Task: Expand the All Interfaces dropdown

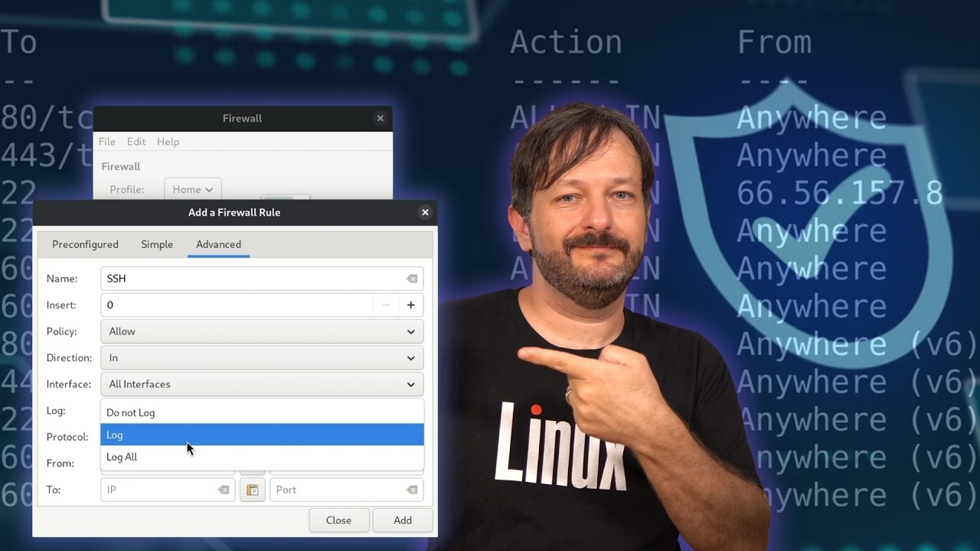Action: coord(262,384)
